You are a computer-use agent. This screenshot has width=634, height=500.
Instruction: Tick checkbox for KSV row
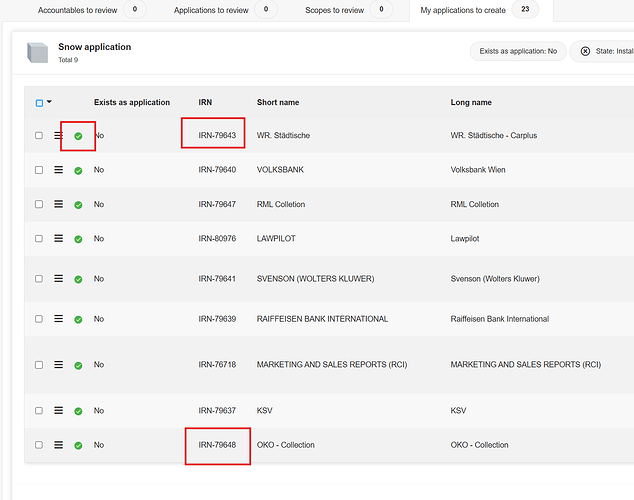pos(39,411)
